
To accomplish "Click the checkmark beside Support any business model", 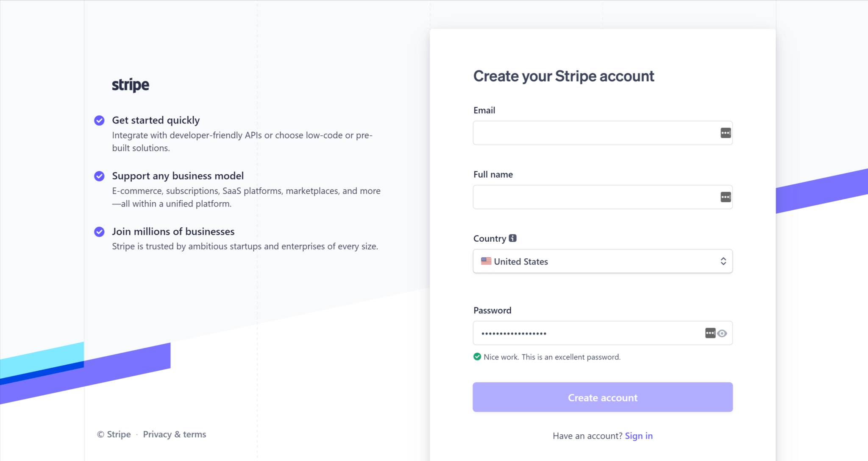I will [x=99, y=176].
